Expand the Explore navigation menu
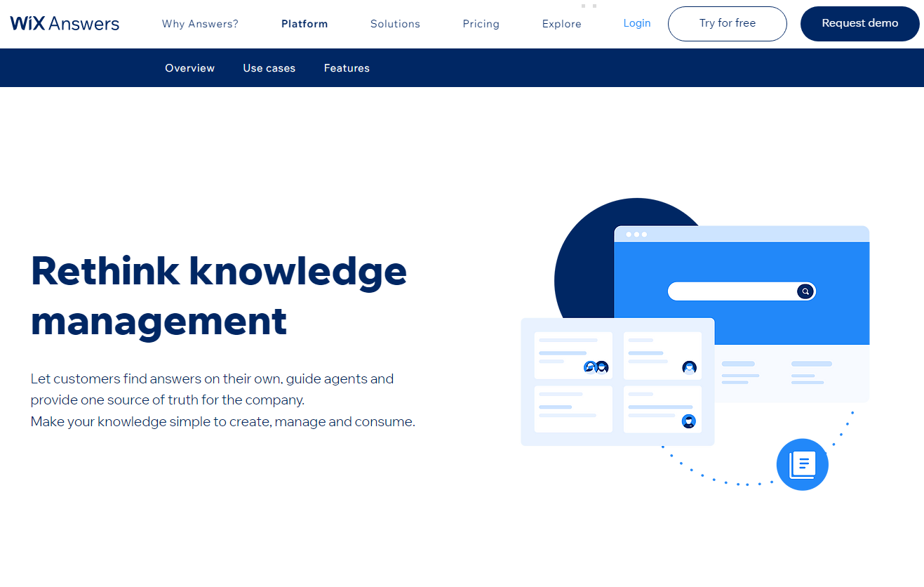Image resolution: width=924 pixels, height=587 pixels. click(561, 24)
